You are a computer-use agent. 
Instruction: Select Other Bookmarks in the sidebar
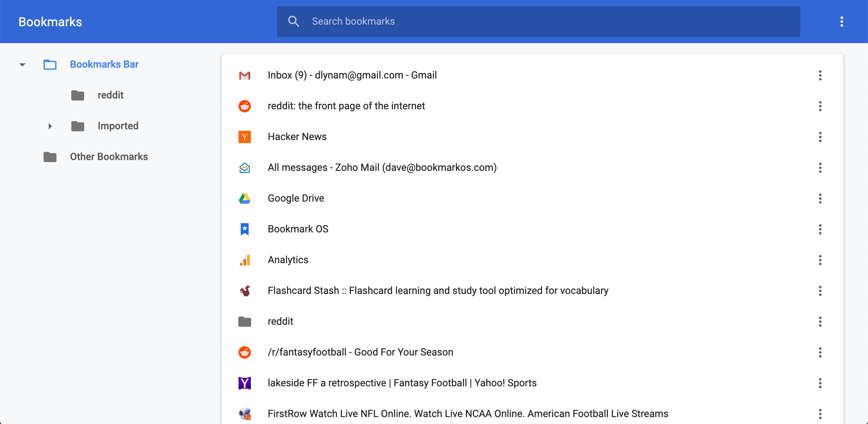click(108, 157)
